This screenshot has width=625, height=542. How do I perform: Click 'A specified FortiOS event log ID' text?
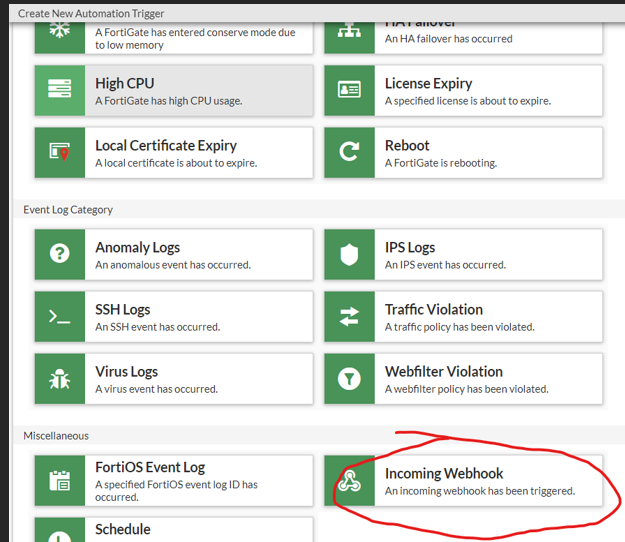click(x=176, y=491)
